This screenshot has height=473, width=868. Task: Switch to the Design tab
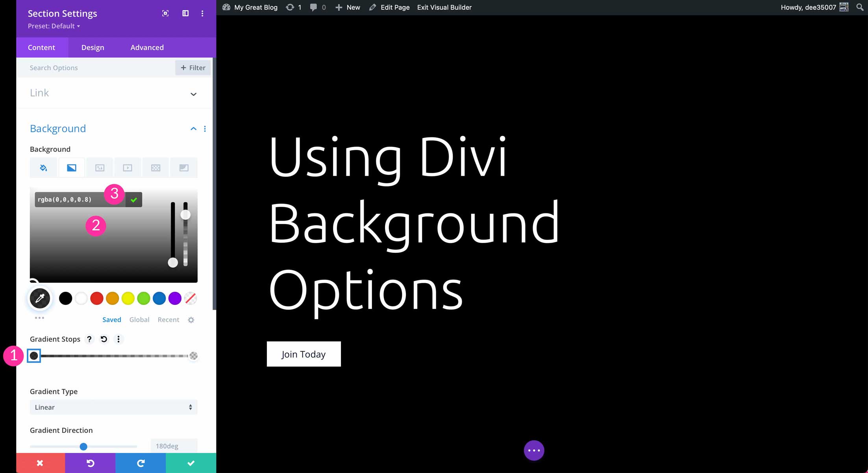(x=93, y=47)
